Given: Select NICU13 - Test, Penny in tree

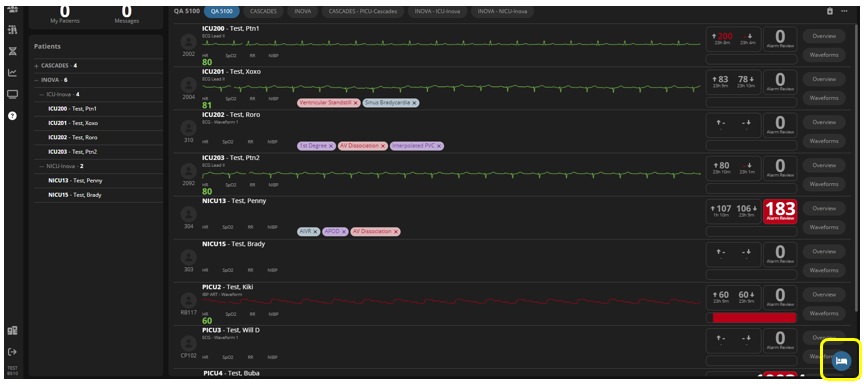Looking at the screenshot, I should click(75, 180).
